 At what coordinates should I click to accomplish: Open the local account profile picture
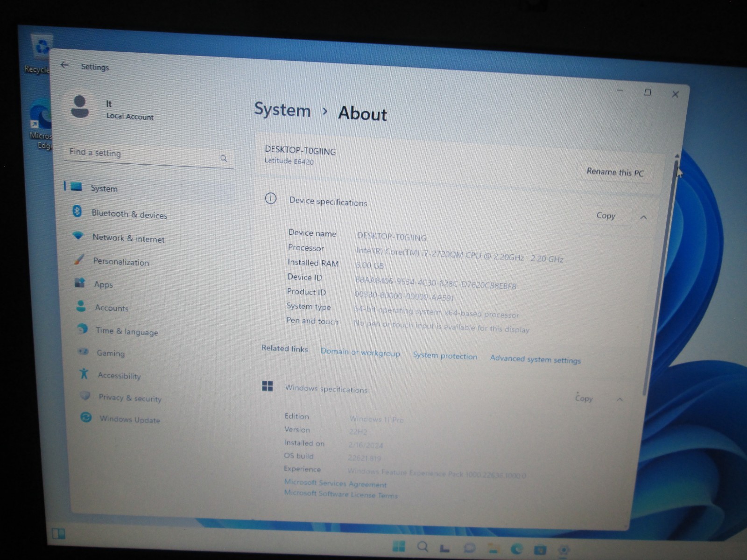click(x=80, y=107)
